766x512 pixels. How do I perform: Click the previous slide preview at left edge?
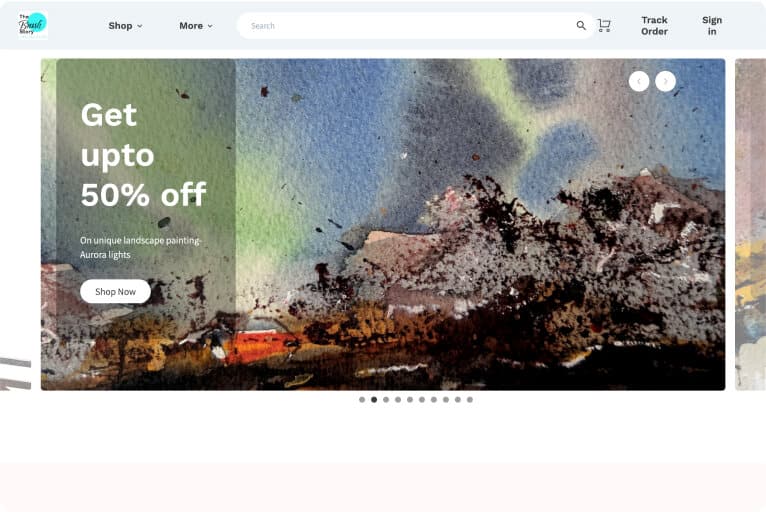pos(15,374)
